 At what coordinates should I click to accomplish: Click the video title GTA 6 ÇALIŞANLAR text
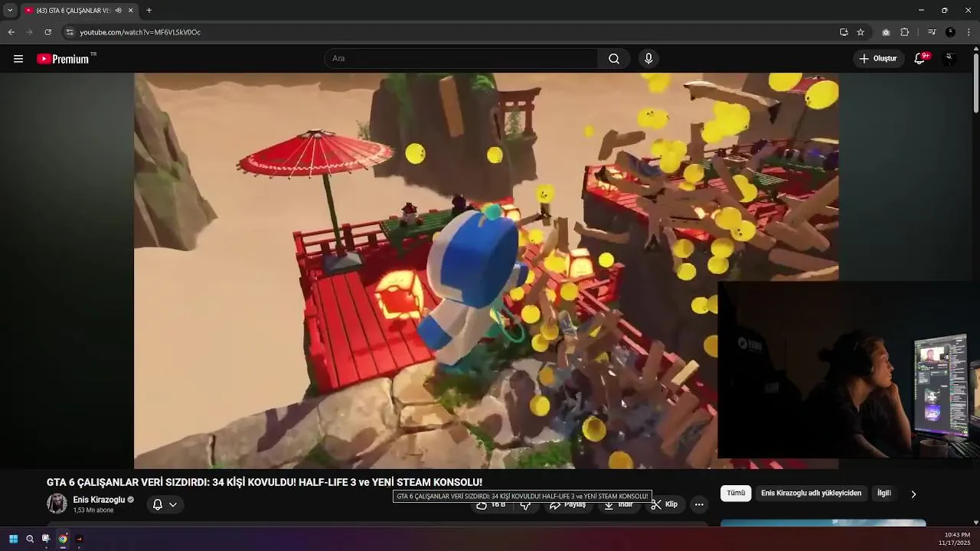coord(264,482)
